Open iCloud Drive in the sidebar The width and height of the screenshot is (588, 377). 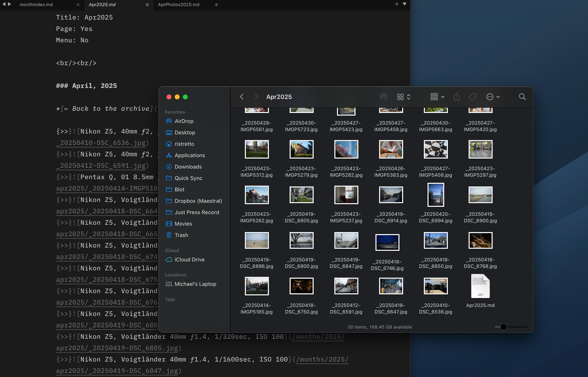[185, 259]
